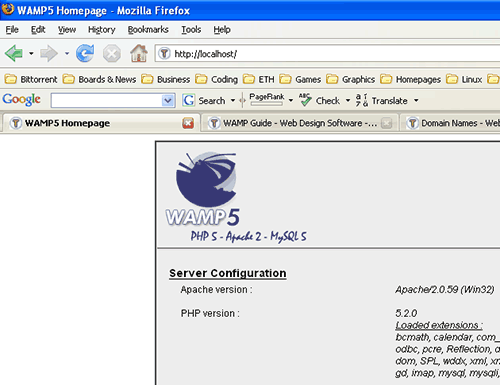
Task: Open the Translate dropdown arrow
Action: [x=416, y=100]
